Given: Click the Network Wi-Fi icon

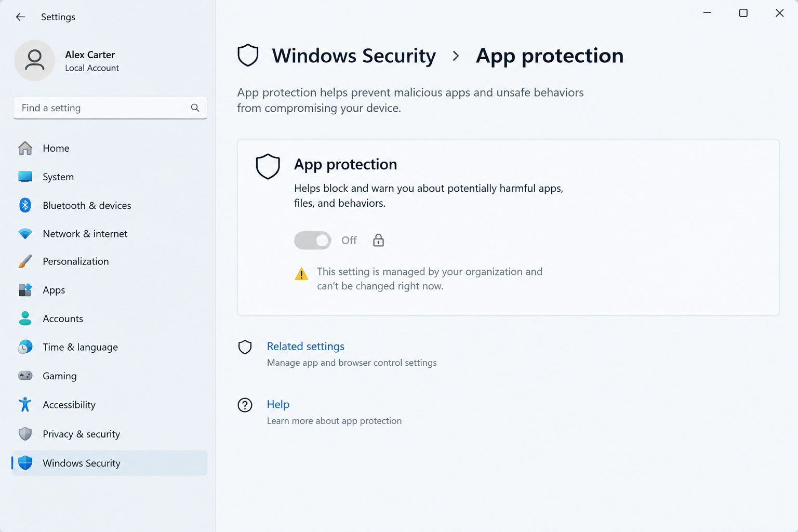Looking at the screenshot, I should click(25, 234).
